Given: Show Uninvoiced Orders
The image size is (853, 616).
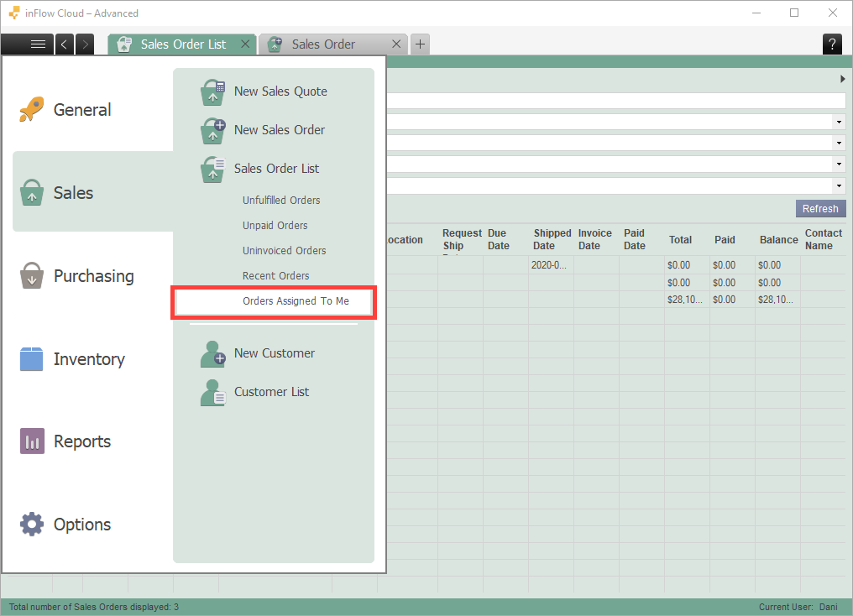Looking at the screenshot, I should [284, 251].
